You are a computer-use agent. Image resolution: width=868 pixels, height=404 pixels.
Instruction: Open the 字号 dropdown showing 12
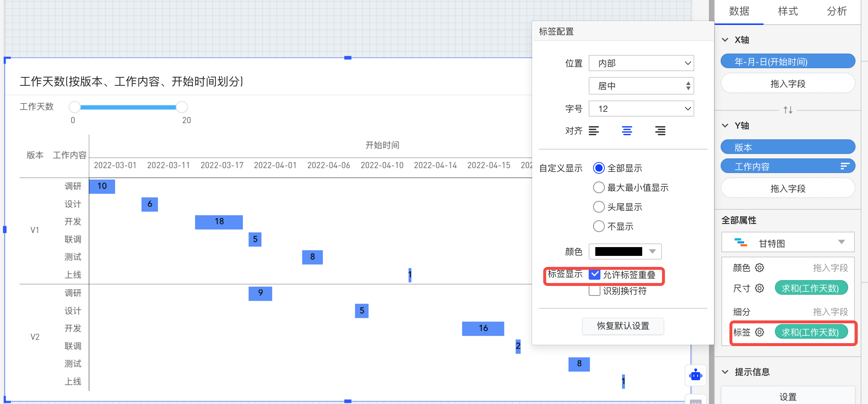(x=641, y=109)
